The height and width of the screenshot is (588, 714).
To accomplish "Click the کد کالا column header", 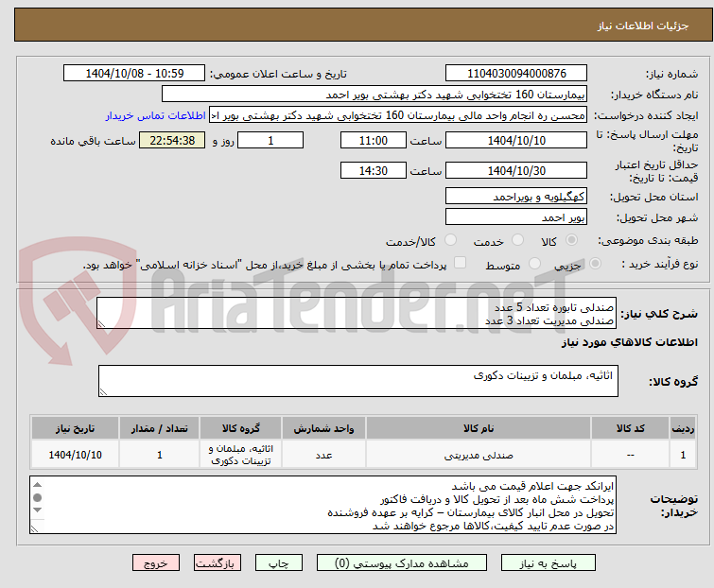I will coord(630,428).
